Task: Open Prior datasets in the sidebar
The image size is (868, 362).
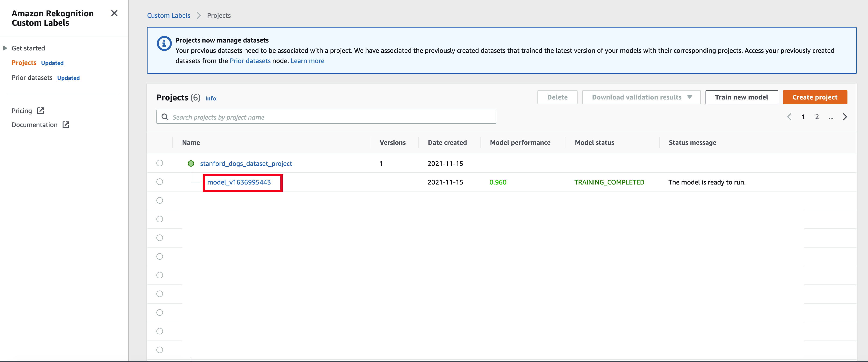Action: click(32, 78)
